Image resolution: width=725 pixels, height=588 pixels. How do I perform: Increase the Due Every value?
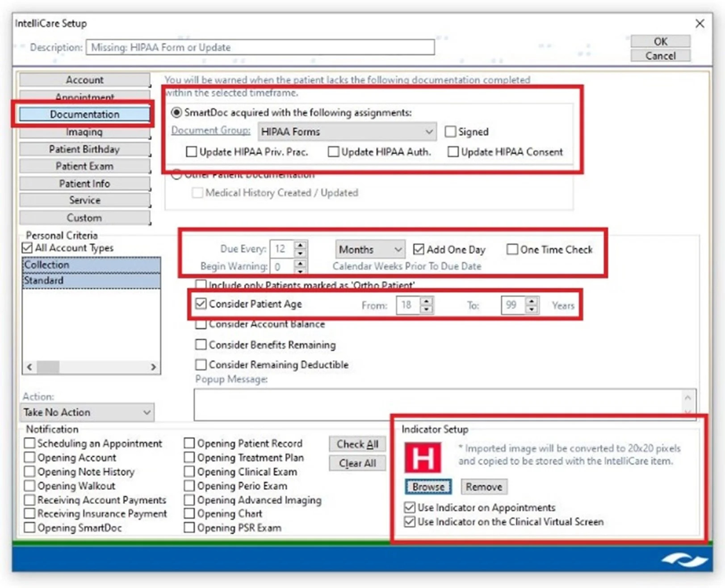pyautogui.click(x=301, y=245)
